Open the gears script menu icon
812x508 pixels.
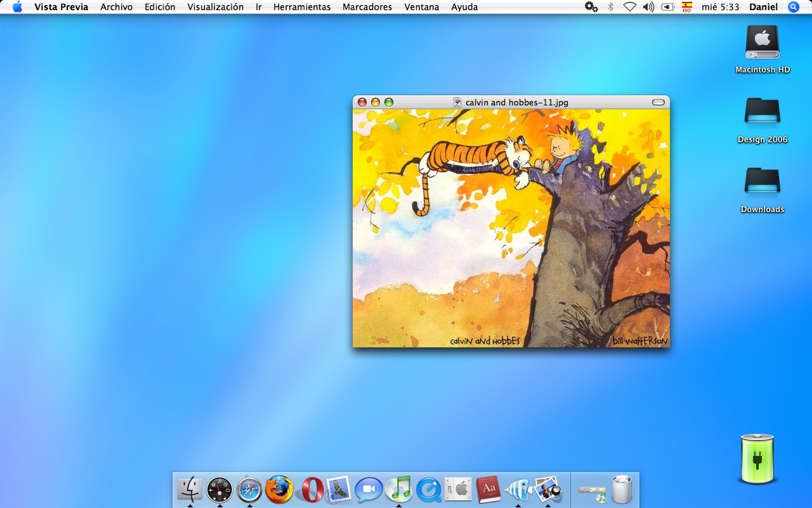pyautogui.click(x=591, y=7)
